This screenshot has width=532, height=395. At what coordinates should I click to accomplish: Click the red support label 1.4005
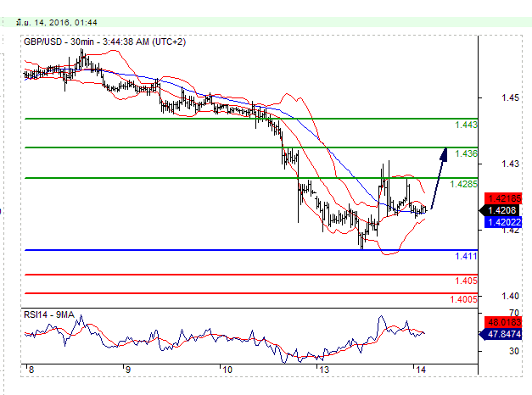pyautogui.click(x=463, y=299)
